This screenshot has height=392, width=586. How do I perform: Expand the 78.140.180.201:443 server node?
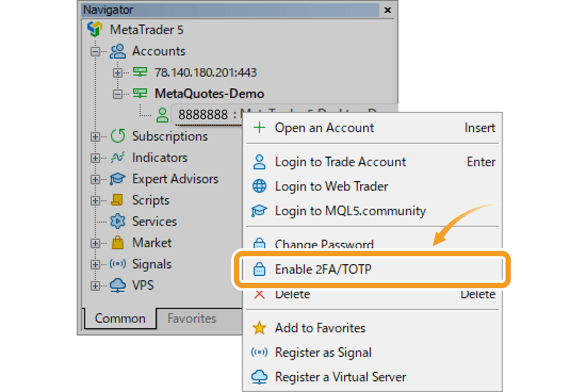[118, 72]
